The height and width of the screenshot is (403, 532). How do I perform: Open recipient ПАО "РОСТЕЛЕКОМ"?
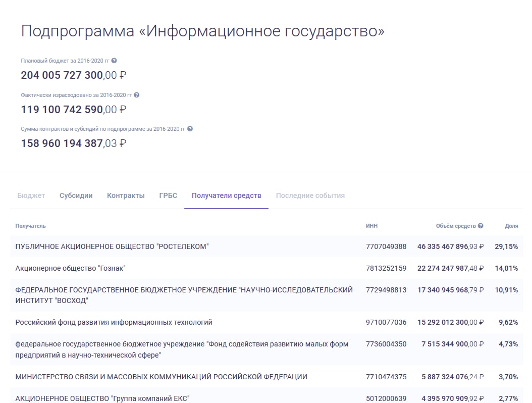[112, 246]
